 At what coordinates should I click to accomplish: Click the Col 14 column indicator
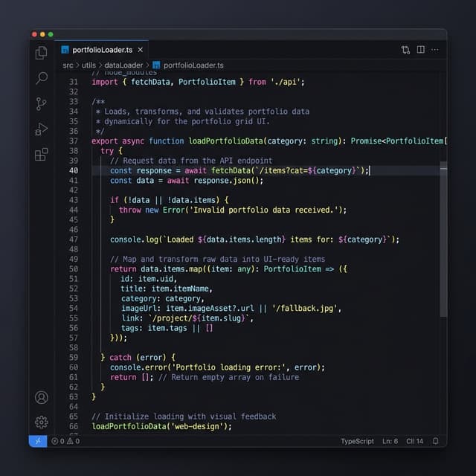[415, 441]
